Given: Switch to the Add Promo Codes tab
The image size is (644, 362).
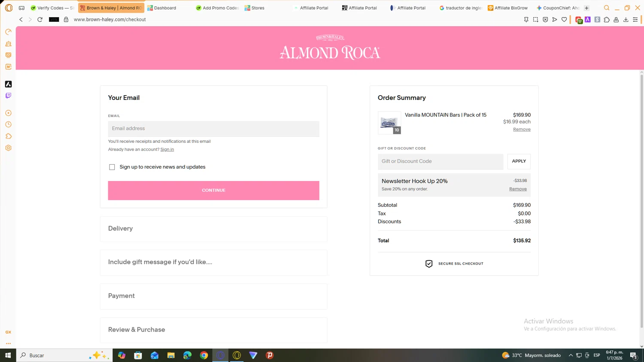Looking at the screenshot, I should point(217,8).
